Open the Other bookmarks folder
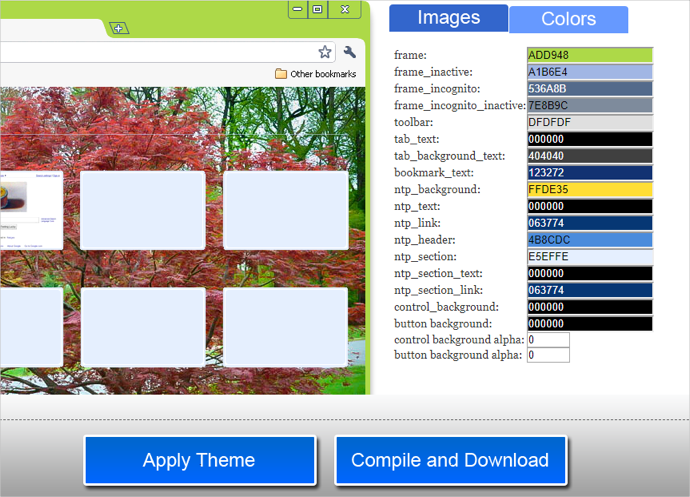This screenshot has width=690, height=497. [x=315, y=74]
